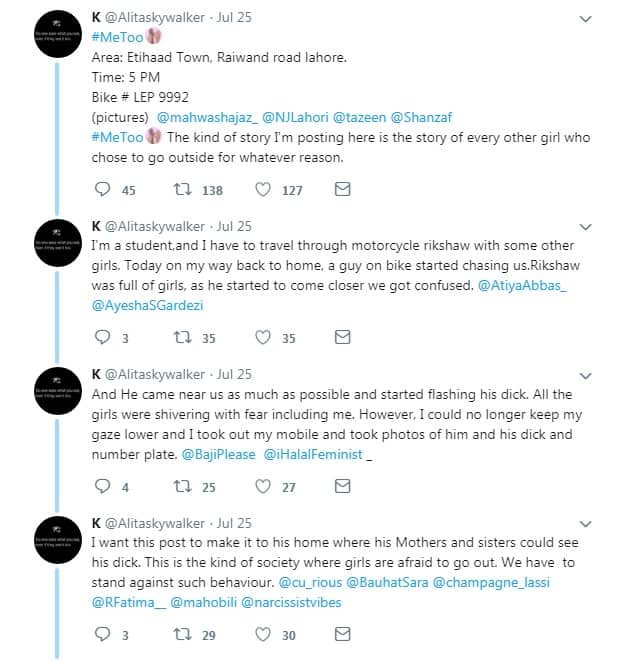This screenshot has width=627, height=661.
Task: Open Jul 25 timestamp of last tweet
Action: (236, 523)
